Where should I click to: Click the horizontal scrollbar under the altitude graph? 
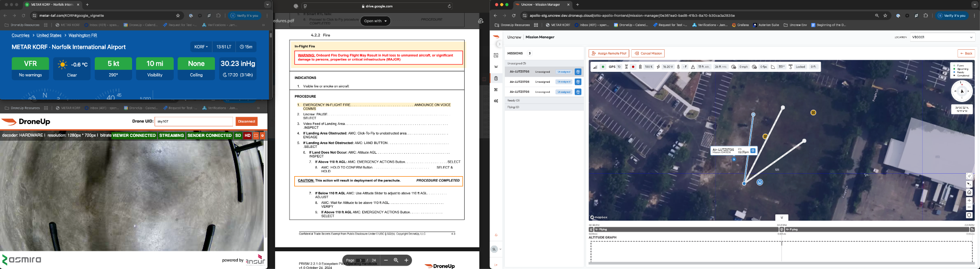click(x=781, y=263)
